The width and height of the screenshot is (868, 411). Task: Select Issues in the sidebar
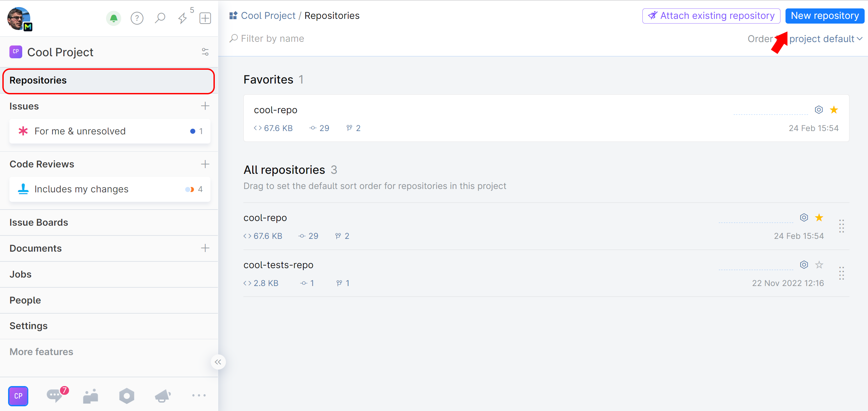[24, 106]
